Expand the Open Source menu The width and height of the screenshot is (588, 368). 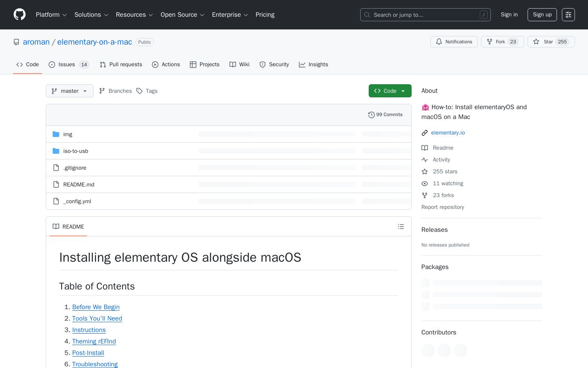pyautogui.click(x=183, y=15)
